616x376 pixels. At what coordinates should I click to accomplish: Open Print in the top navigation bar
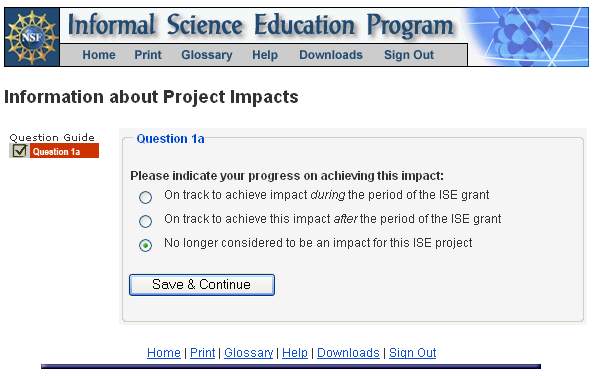(x=148, y=55)
